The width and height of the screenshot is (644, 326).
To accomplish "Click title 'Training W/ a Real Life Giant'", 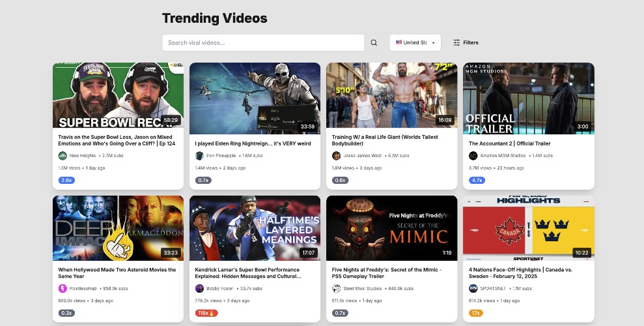I will point(385,140).
